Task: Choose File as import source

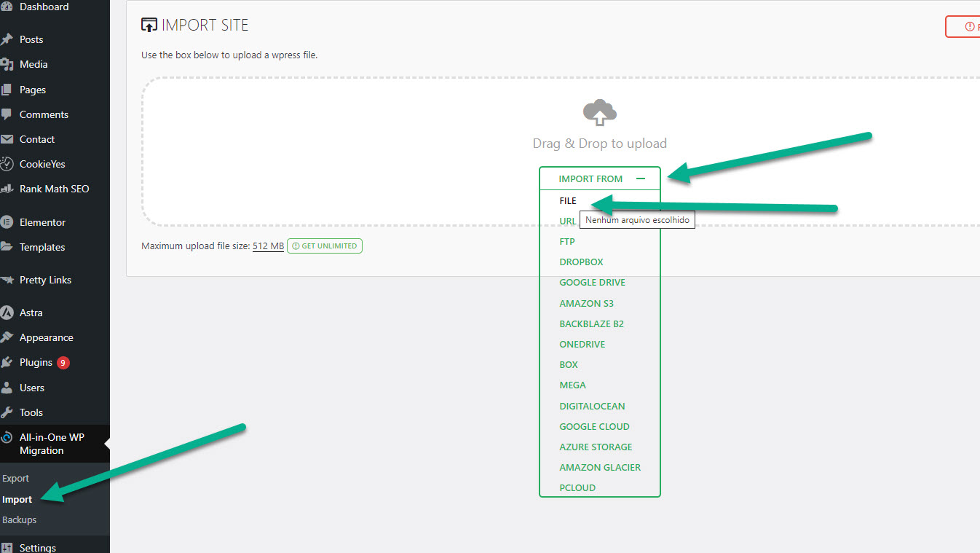Action: pyautogui.click(x=568, y=200)
